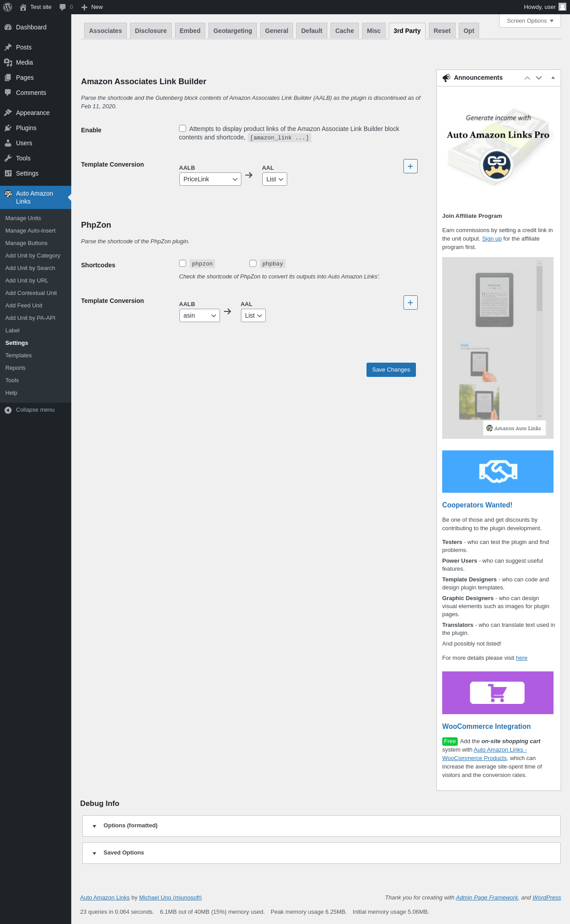Click the Cooperators Wanted handshake banner
Image resolution: width=570 pixels, height=924 pixels.
click(x=498, y=471)
